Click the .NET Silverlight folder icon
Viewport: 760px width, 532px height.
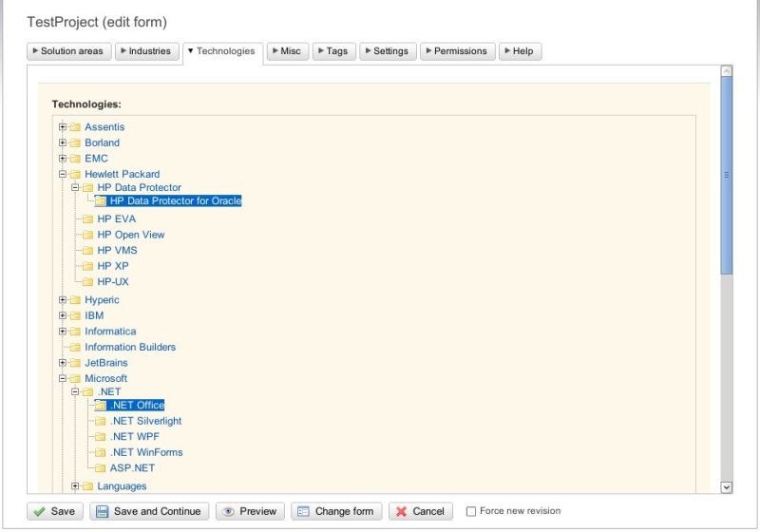coord(101,421)
